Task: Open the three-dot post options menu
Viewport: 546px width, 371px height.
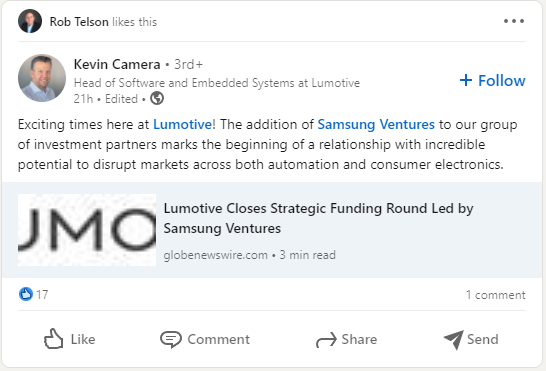Action: 514,21
